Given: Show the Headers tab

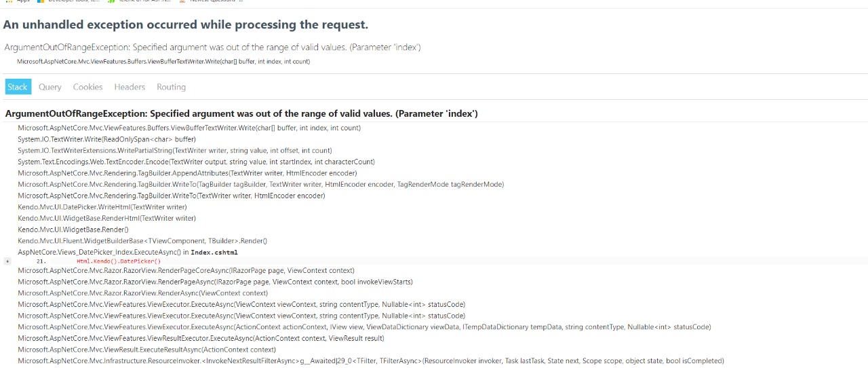Looking at the screenshot, I should pos(130,87).
